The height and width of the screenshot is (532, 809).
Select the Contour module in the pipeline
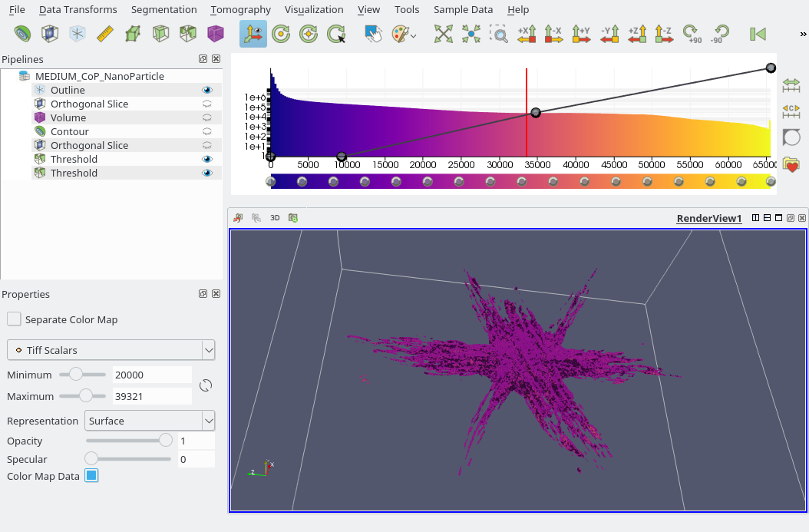(70, 131)
